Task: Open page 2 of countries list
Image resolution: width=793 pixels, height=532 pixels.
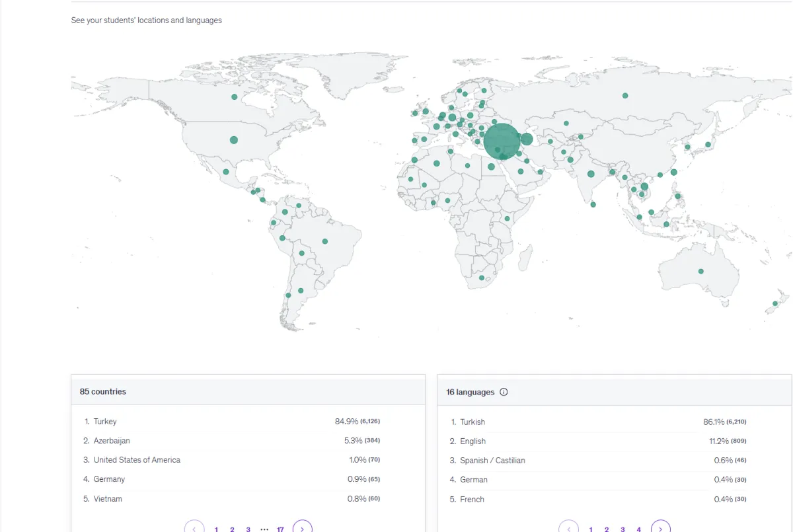Action: tap(232, 529)
